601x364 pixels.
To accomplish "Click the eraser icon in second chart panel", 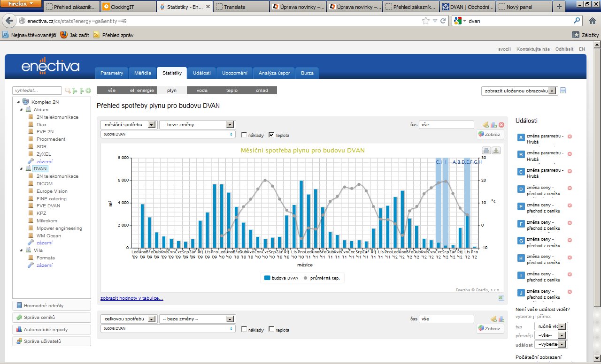I will pyautogui.click(x=493, y=319).
